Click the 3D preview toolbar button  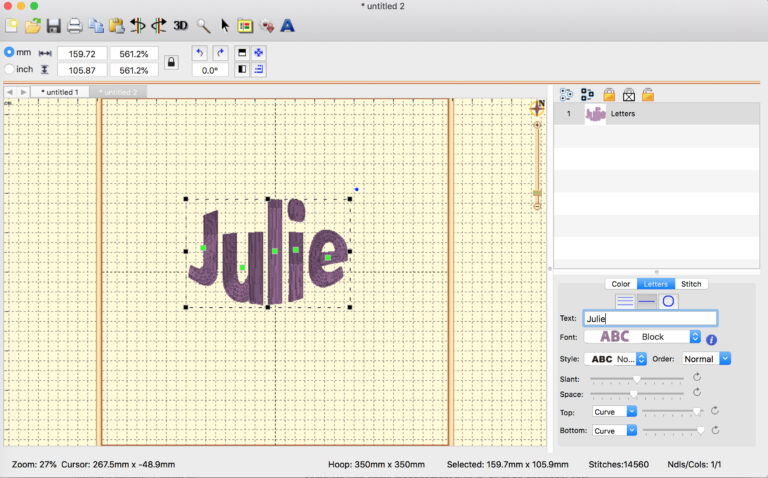tap(180, 25)
